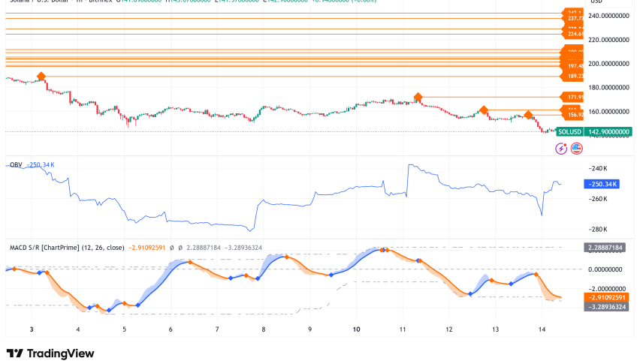Select the 171.91 orange level label
This screenshot has width=640, height=364.
tap(573, 97)
